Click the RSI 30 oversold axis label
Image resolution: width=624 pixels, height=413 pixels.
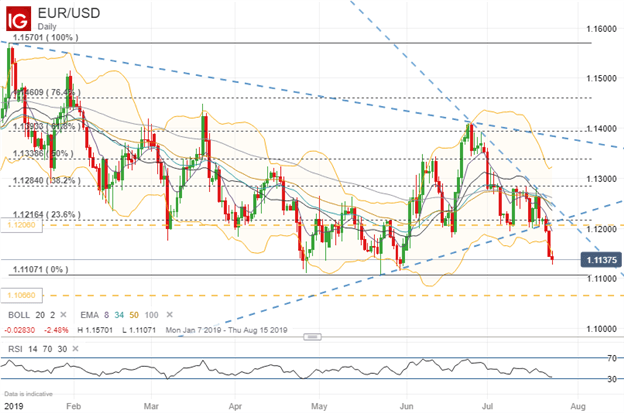click(612, 379)
